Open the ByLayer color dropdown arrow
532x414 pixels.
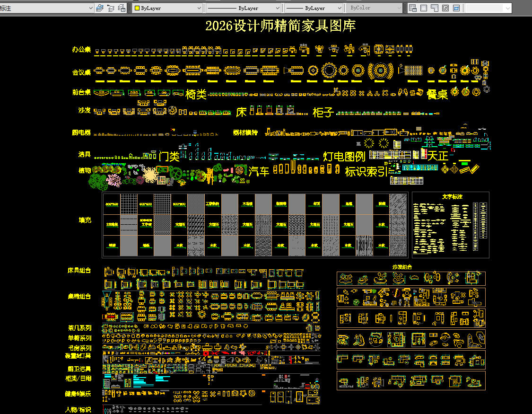(199, 8)
